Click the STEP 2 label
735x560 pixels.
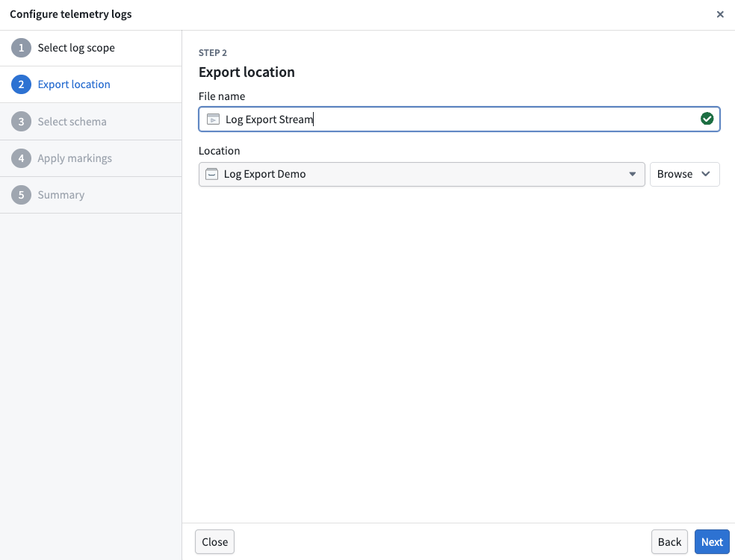[213, 52]
